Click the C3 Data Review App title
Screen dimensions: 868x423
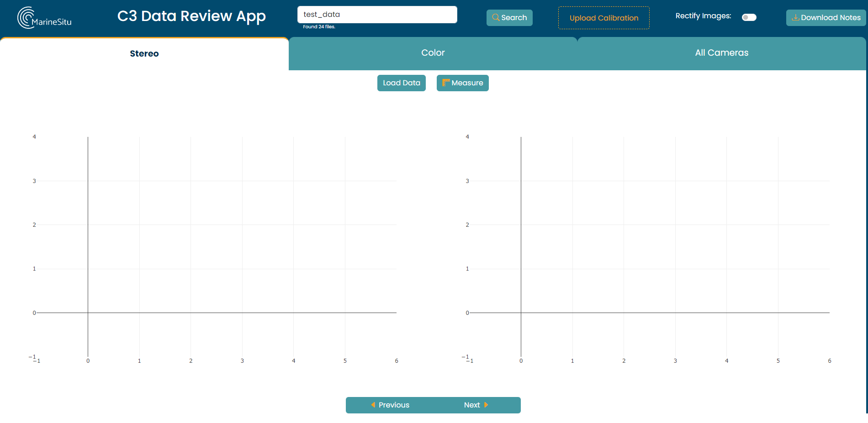click(x=191, y=16)
